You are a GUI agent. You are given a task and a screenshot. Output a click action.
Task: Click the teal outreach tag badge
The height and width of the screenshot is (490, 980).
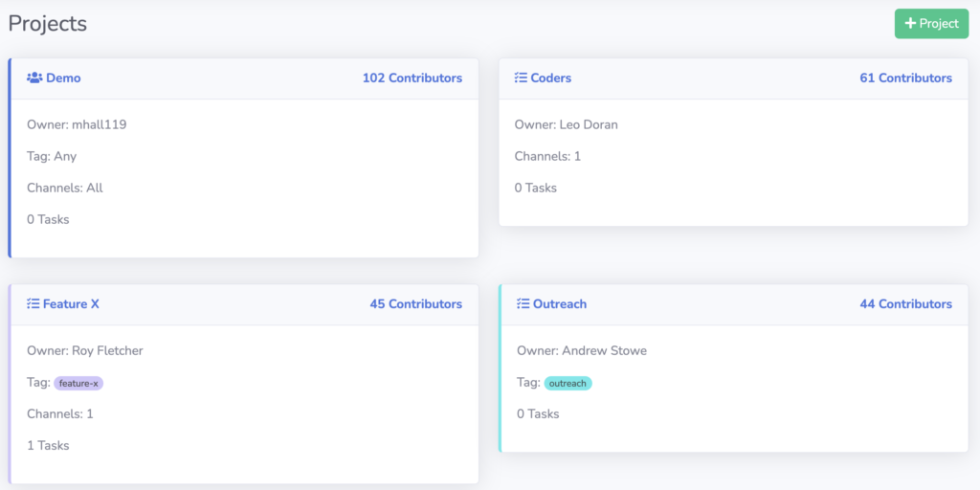click(568, 383)
